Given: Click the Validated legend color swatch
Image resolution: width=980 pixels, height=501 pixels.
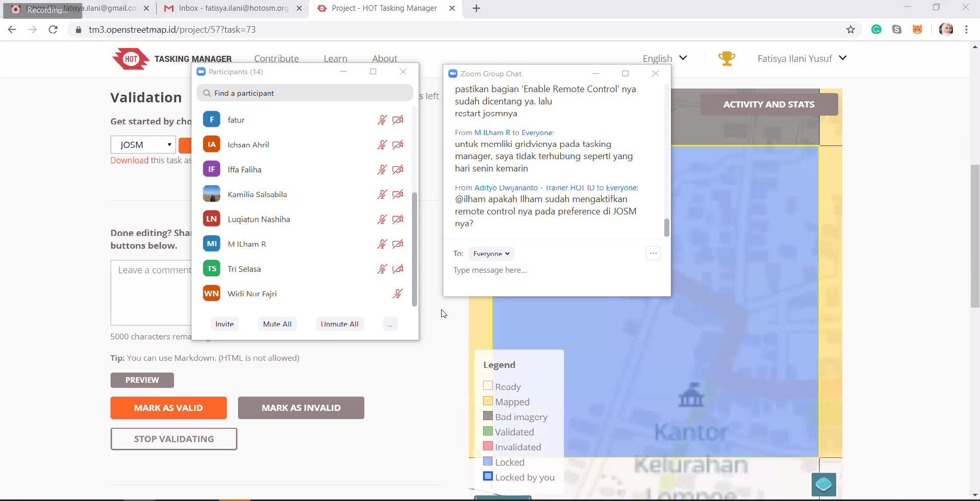Looking at the screenshot, I should pyautogui.click(x=488, y=431).
